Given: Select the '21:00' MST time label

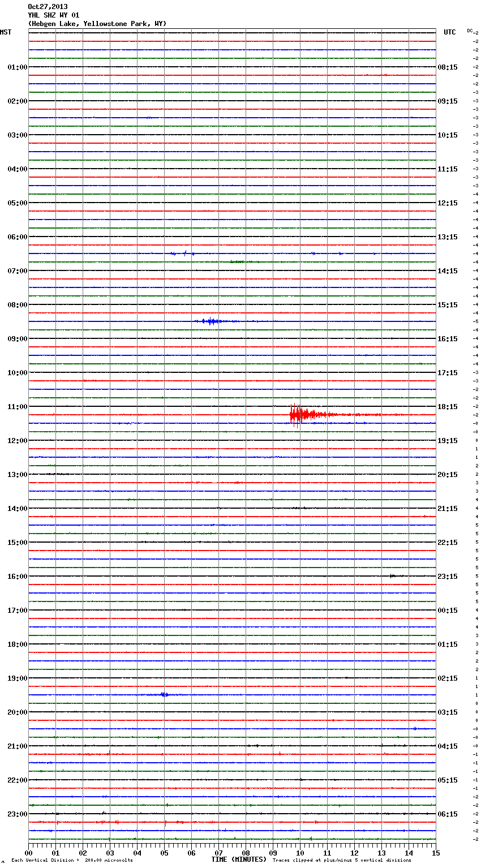Looking at the screenshot, I should (17, 746).
